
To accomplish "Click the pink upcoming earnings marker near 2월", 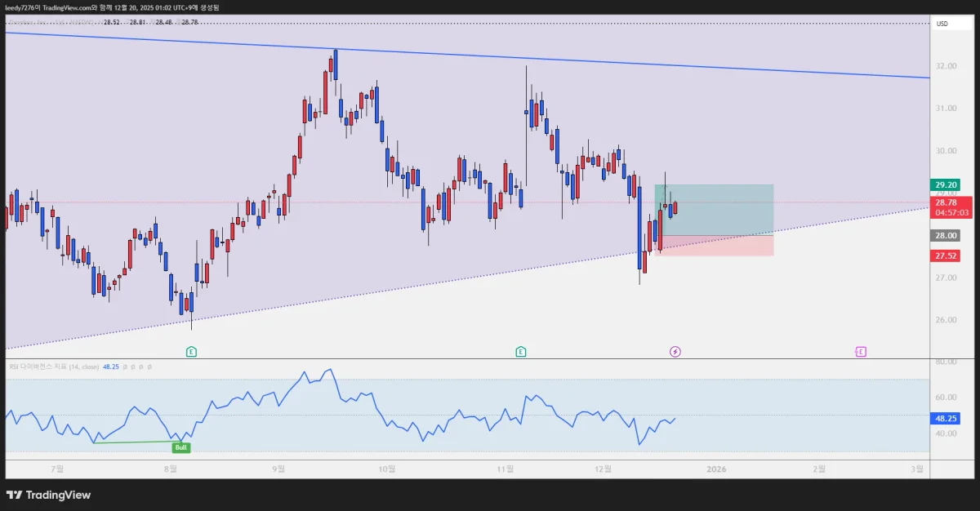I will tap(860, 352).
